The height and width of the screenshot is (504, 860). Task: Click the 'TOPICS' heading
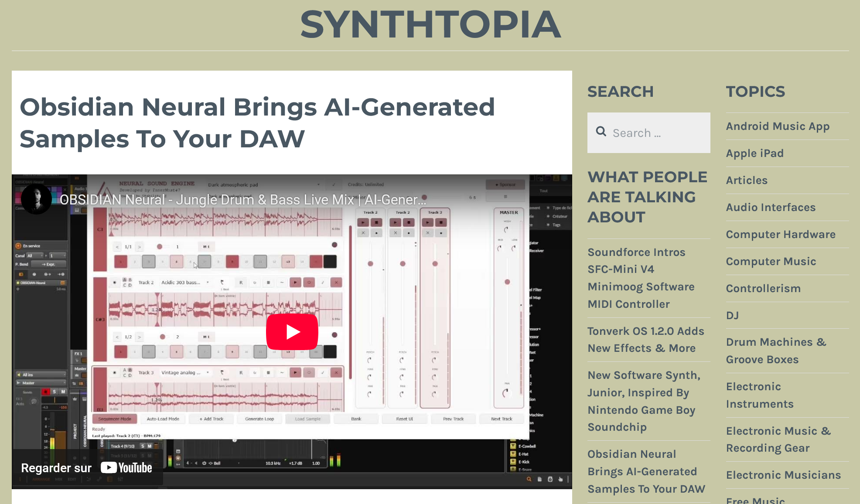tap(755, 92)
